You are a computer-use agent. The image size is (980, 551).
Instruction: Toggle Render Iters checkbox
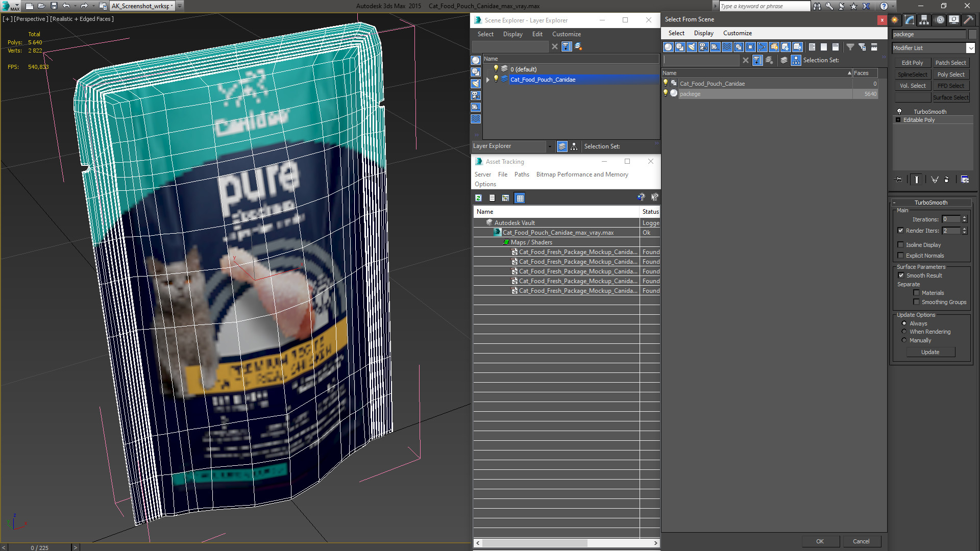(900, 231)
